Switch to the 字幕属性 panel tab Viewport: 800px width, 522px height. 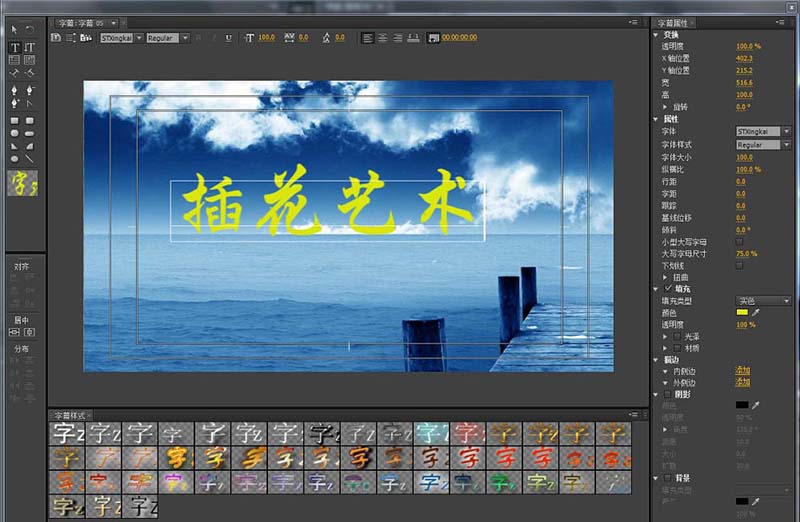coord(674,22)
